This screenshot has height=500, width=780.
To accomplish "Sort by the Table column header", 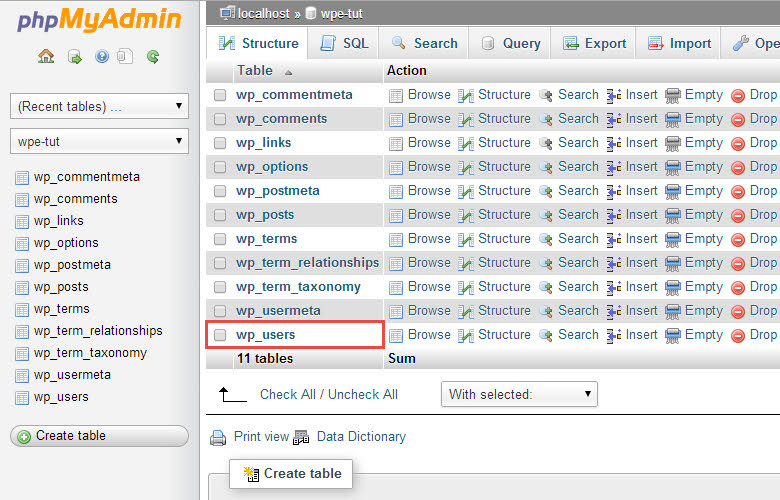I will pos(255,71).
